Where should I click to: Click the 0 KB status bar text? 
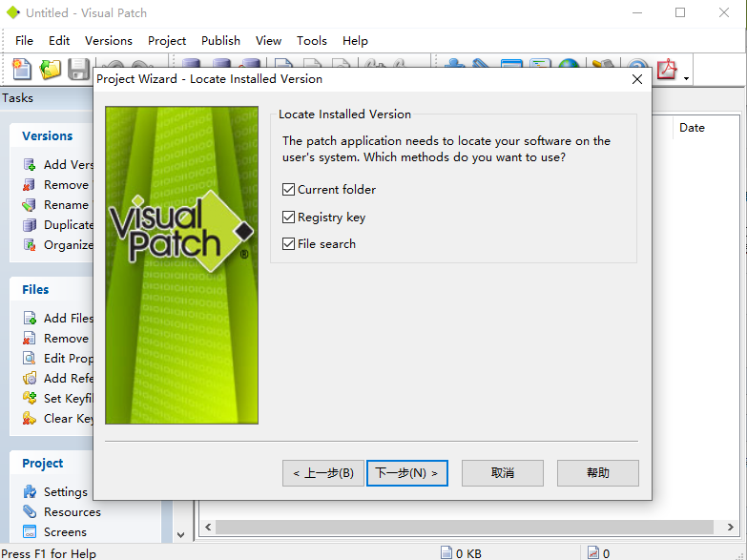468,553
